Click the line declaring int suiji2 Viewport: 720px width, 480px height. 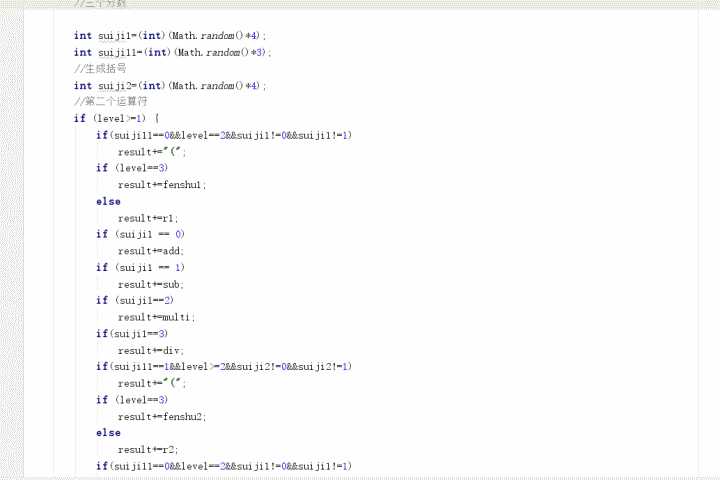tap(170, 85)
